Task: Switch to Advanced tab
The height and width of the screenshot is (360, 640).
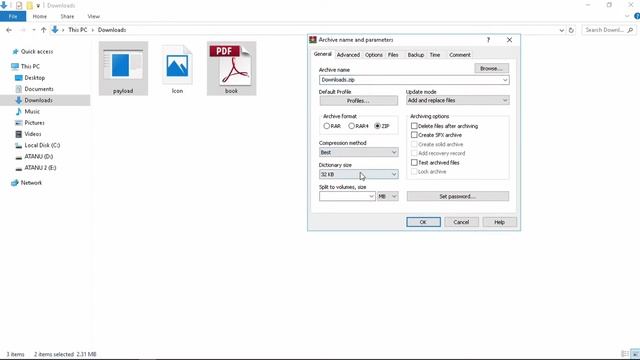Action: pos(348,55)
